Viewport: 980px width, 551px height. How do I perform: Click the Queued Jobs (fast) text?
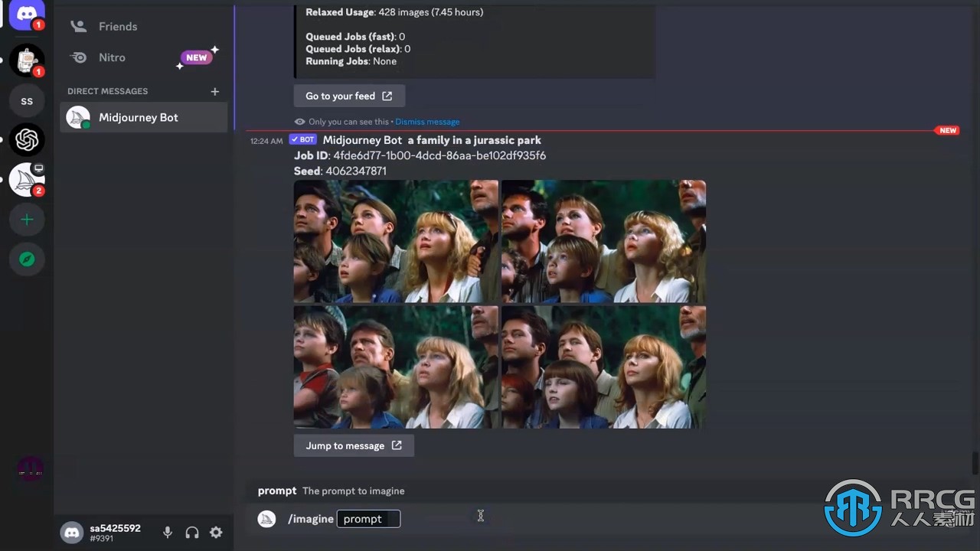click(355, 37)
